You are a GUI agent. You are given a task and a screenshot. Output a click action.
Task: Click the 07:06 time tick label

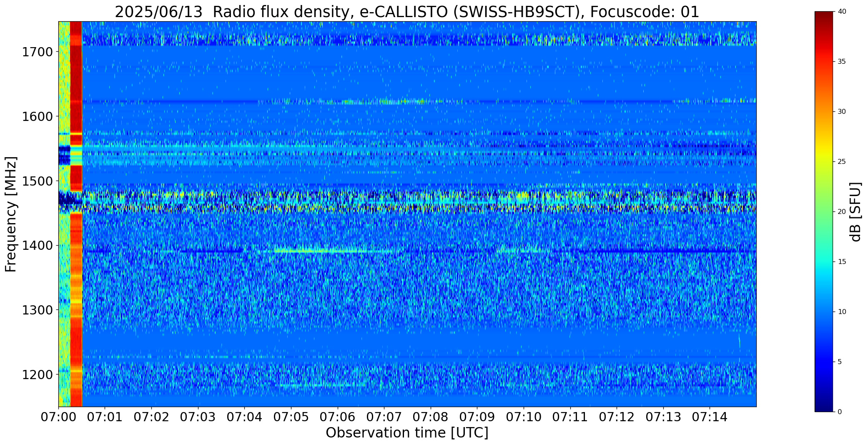click(338, 417)
